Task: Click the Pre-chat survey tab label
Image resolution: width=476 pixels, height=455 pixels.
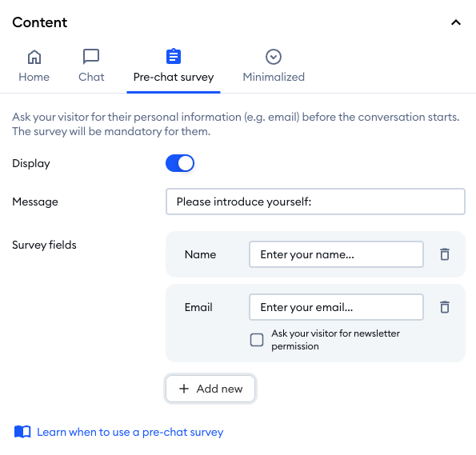Action: coord(174,77)
